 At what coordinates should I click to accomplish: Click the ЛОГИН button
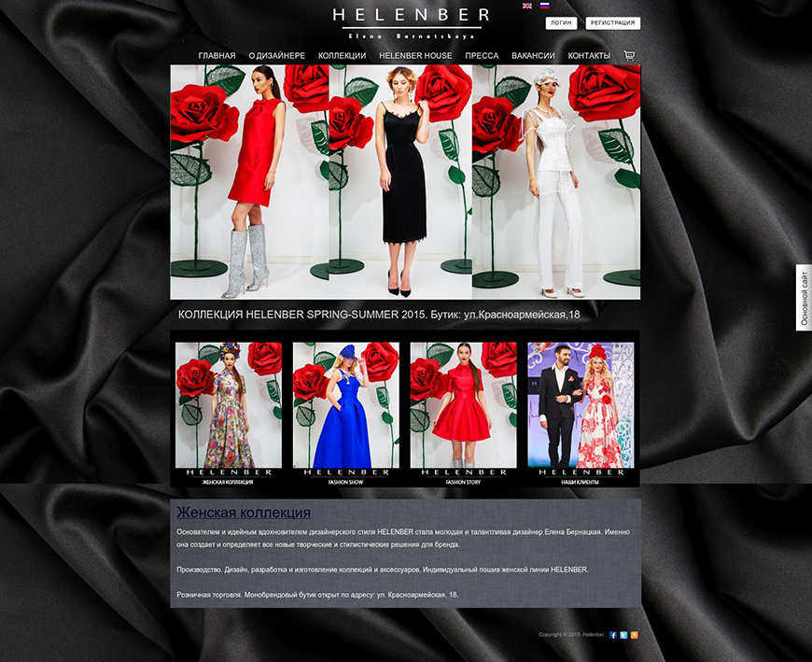[561, 22]
